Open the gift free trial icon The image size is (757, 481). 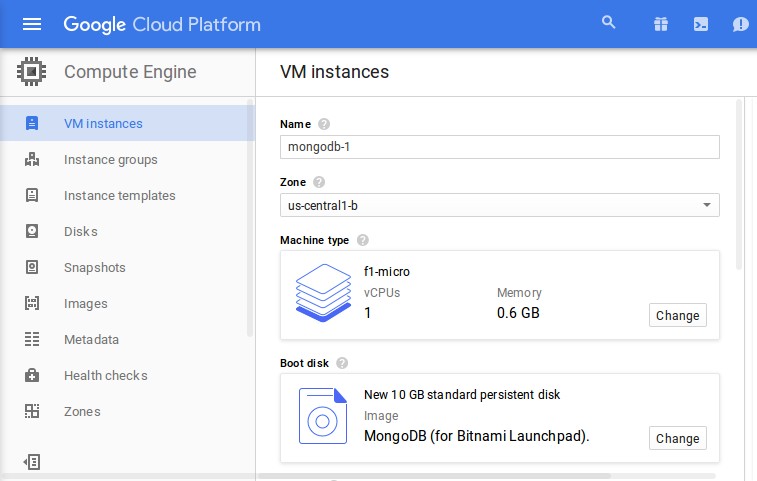coord(661,24)
